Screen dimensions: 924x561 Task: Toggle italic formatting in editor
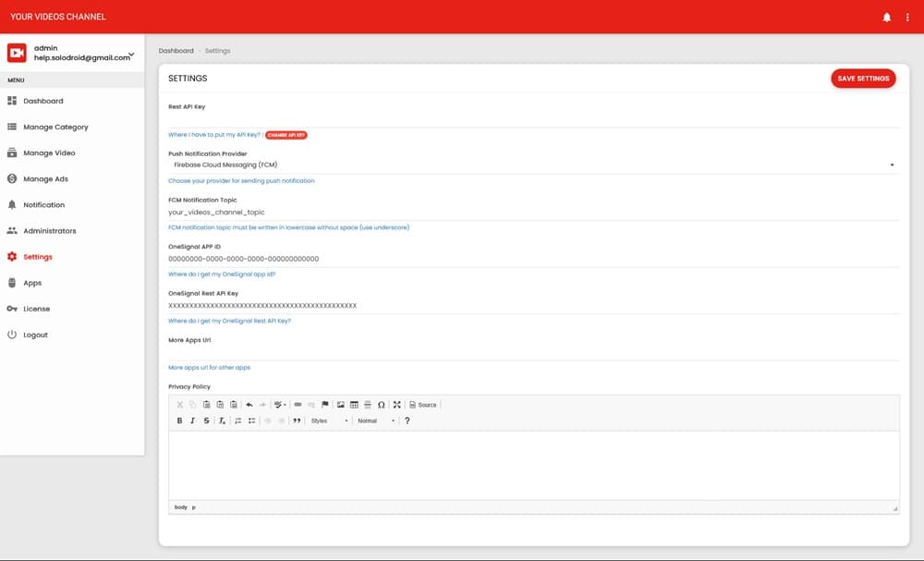(192, 421)
